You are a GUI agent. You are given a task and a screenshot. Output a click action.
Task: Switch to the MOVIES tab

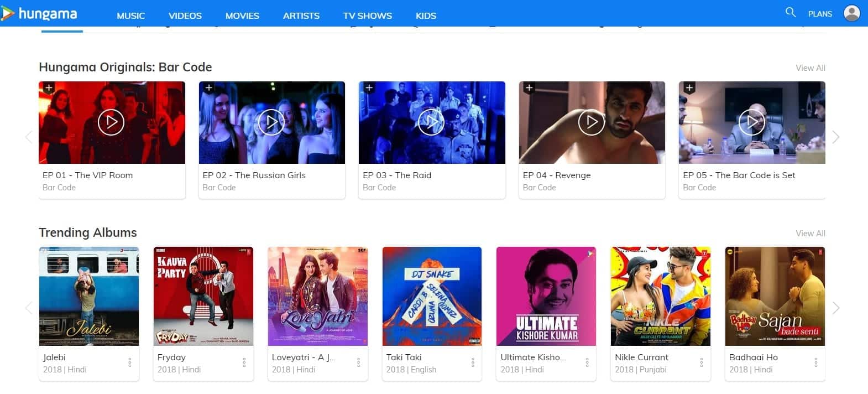pyautogui.click(x=242, y=15)
